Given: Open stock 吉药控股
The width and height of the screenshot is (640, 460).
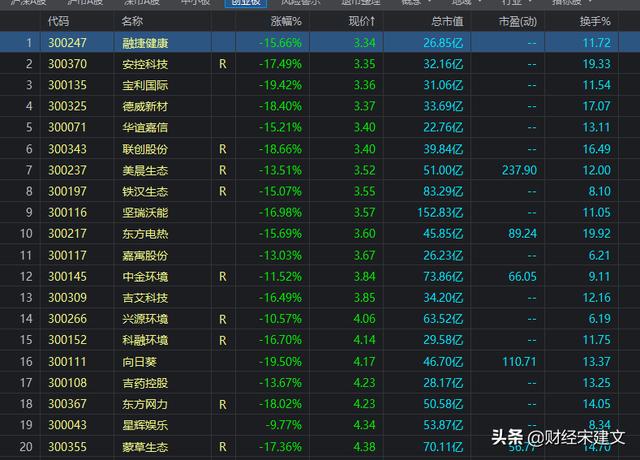Looking at the screenshot, I should tap(145, 383).
